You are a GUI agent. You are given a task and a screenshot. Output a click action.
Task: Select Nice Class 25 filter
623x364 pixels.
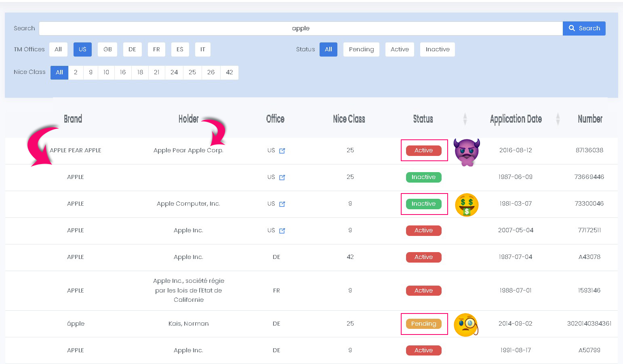coord(192,72)
